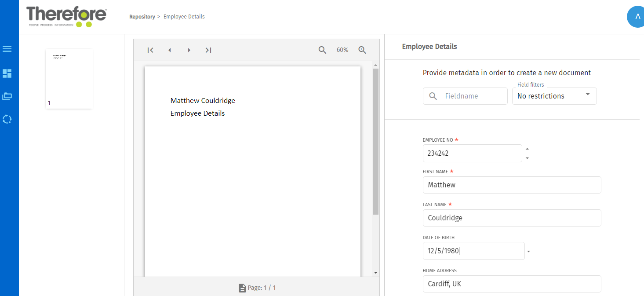Increase the Employee No value
This screenshot has height=296, width=644.
point(527,149)
